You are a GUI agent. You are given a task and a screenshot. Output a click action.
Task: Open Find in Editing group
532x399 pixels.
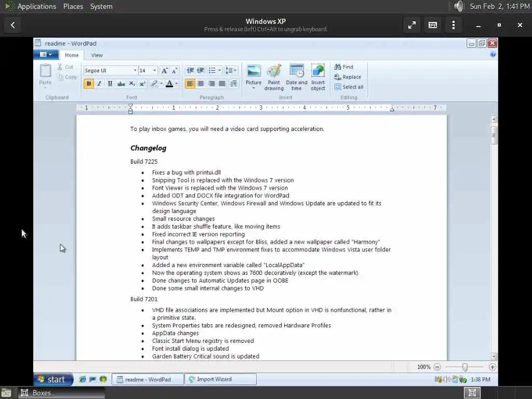344,67
